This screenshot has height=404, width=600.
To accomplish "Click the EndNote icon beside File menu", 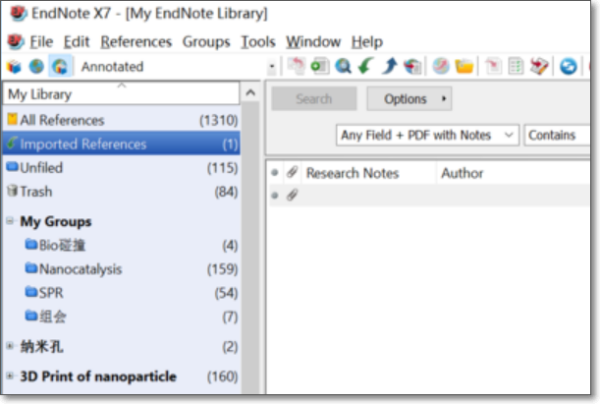I will (16, 41).
